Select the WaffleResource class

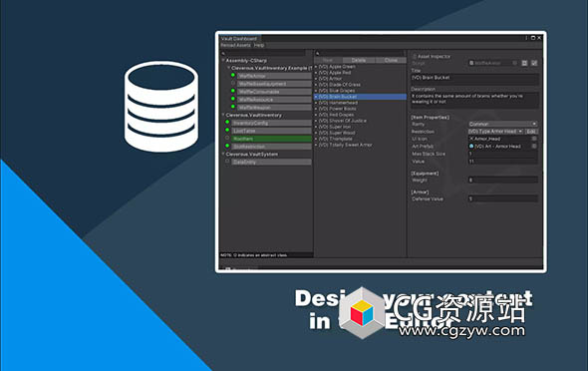274,100
